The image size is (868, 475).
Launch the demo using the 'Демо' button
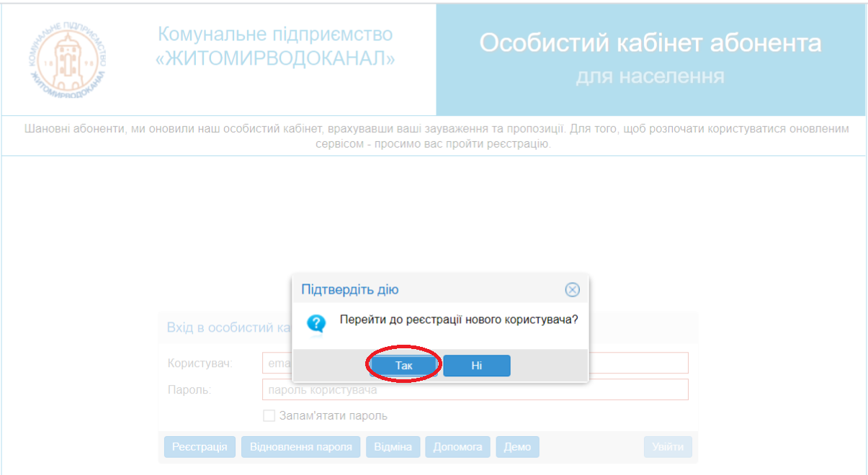point(517,447)
